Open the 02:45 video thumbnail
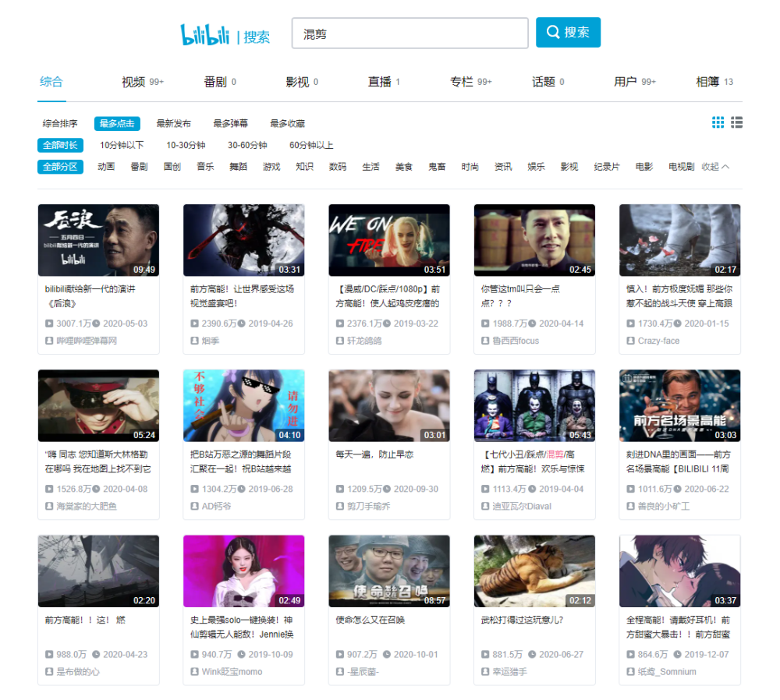Image resolution: width=780 pixels, height=700 pixels. pyautogui.click(x=534, y=240)
